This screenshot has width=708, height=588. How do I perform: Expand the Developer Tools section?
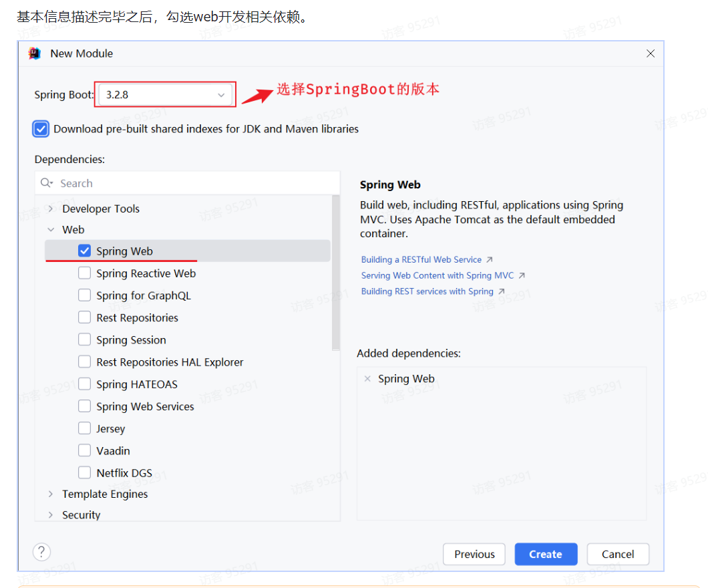[51, 208]
